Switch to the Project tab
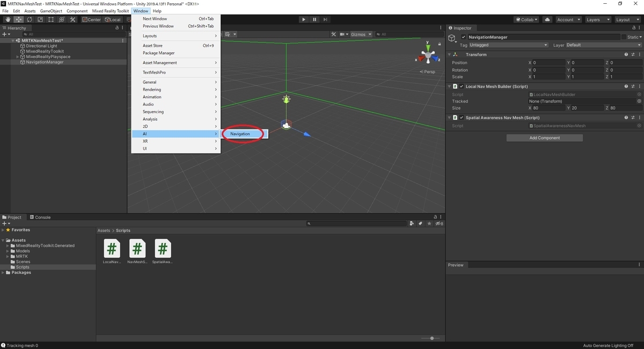Image resolution: width=644 pixels, height=349 pixels. (12, 217)
